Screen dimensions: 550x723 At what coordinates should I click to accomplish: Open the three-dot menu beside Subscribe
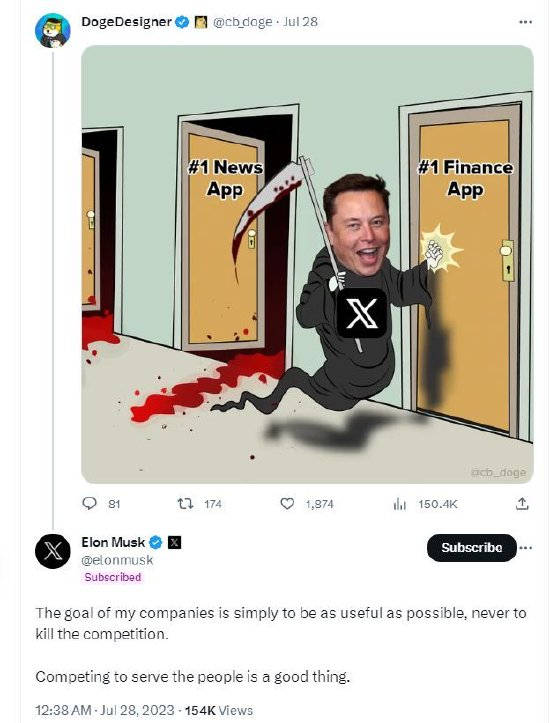pyautogui.click(x=526, y=548)
